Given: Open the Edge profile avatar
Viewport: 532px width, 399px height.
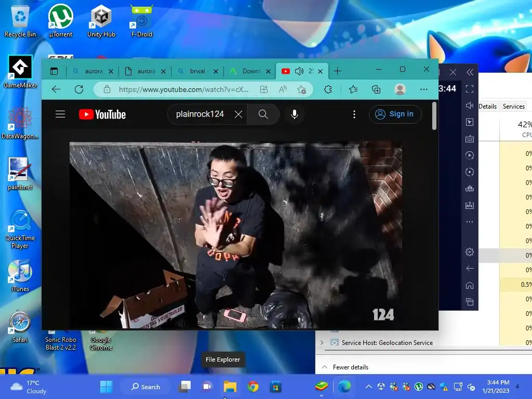Looking at the screenshot, I should (x=400, y=89).
